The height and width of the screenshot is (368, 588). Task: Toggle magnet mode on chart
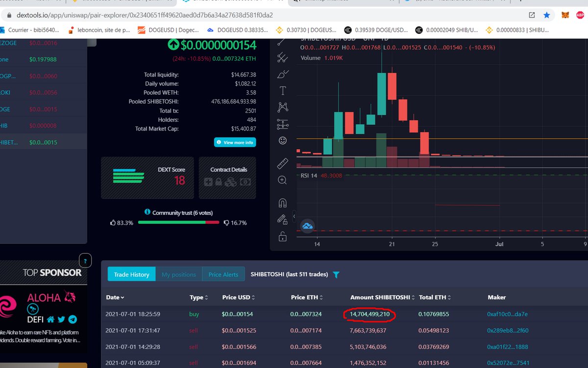tap(282, 203)
